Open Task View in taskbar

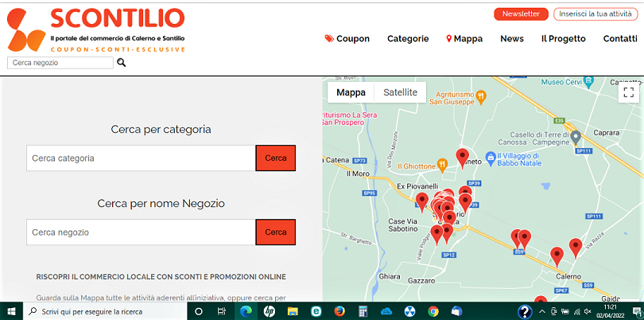click(222, 311)
